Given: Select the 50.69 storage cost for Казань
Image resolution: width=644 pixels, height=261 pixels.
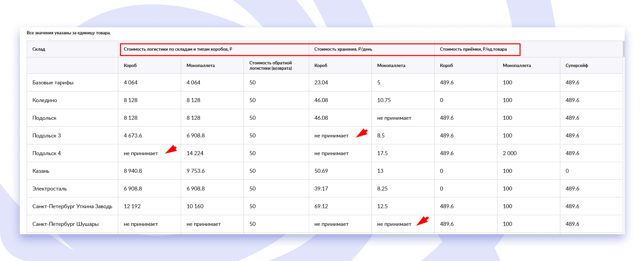Looking at the screenshot, I should click(321, 171).
